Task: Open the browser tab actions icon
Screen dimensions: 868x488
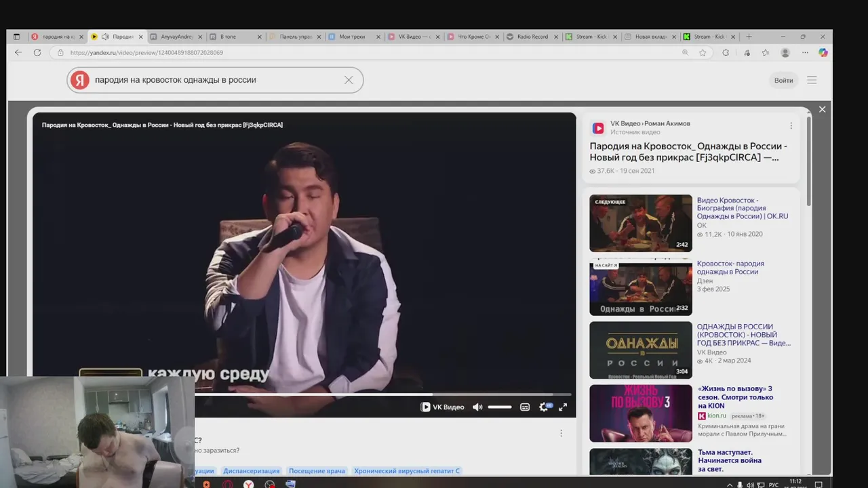Action: [x=17, y=37]
